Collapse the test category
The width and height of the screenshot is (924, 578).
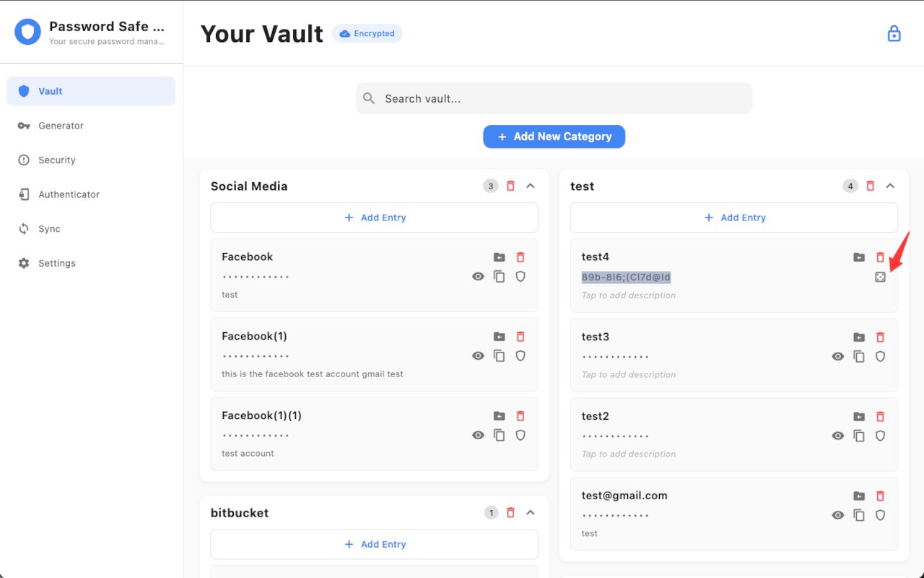890,186
